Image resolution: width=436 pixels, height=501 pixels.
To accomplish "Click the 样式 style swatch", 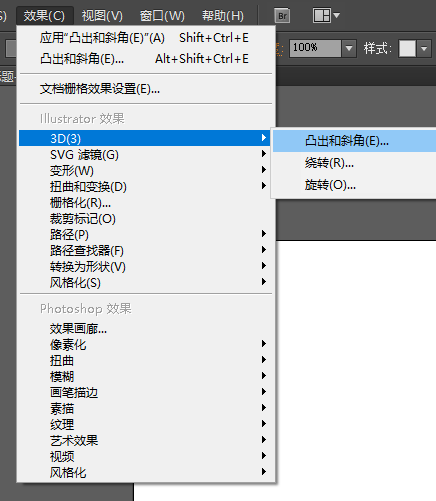I will 407,49.
